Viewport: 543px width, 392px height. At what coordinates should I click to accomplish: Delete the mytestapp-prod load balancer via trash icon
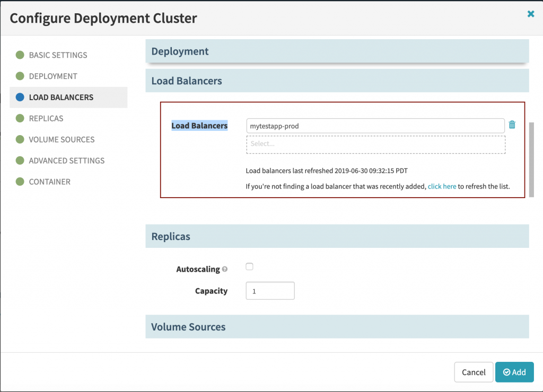(512, 125)
